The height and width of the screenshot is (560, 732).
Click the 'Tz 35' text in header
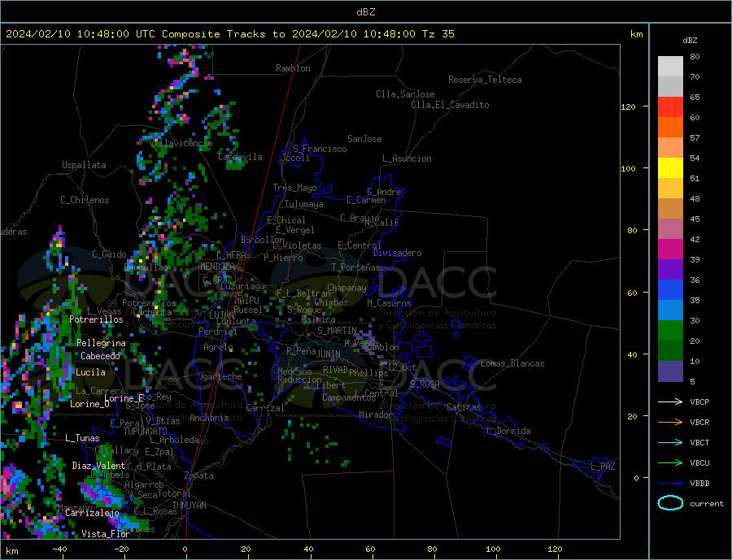(x=438, y=34)
